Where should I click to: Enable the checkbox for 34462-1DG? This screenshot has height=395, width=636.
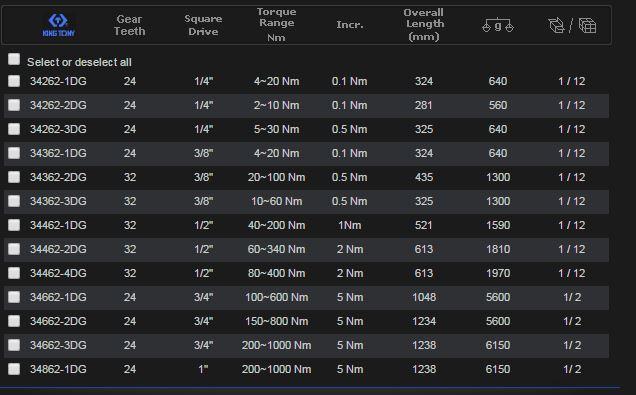[x=14, y=225]
